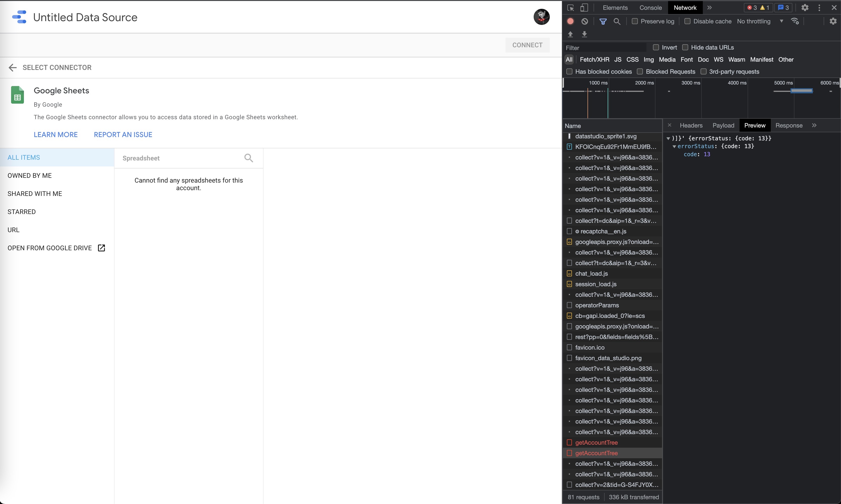The image size is (841, 504).
Task: Collapse the top-level response object triangle
Action: click(x=668, y=138)
